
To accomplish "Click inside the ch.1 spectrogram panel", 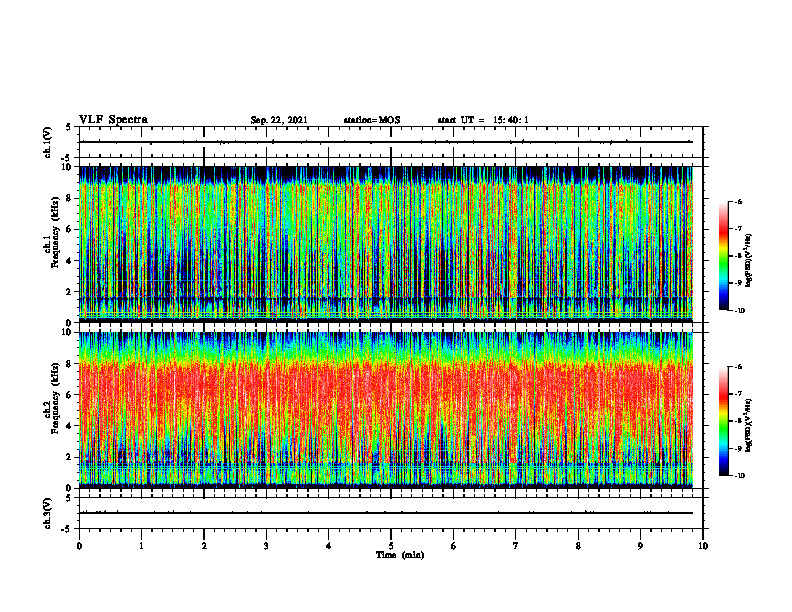I will [x=386, y=244].
